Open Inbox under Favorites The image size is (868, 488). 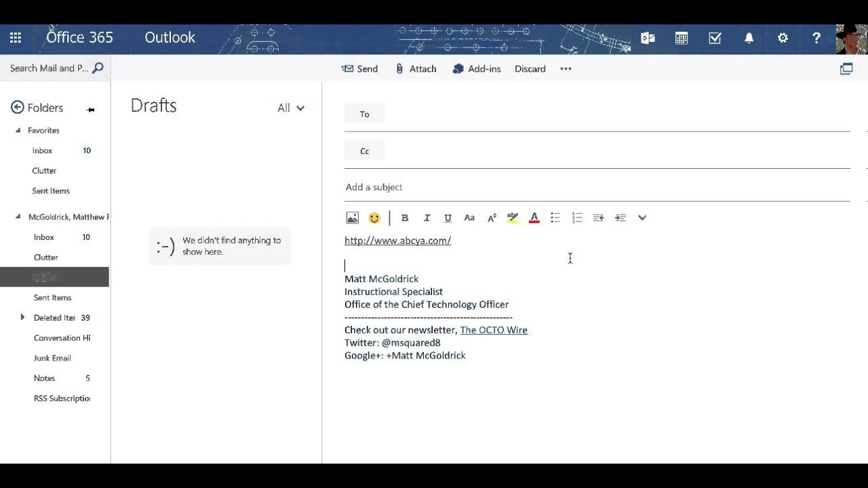[42, 150]
